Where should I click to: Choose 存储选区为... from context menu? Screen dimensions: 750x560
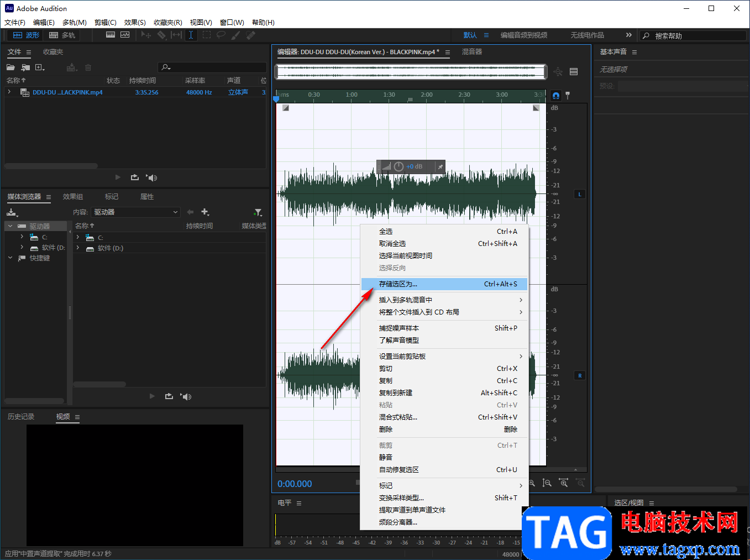444,284
